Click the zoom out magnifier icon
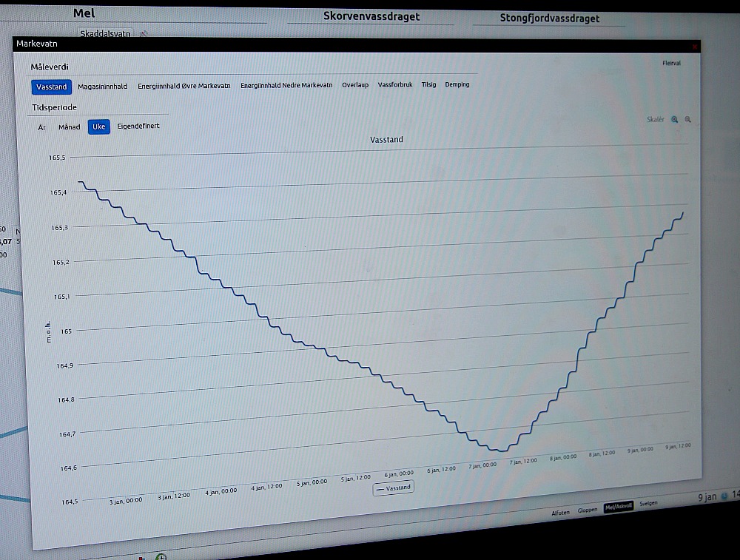This screenshot has height=560, width=740. (688, 119)
